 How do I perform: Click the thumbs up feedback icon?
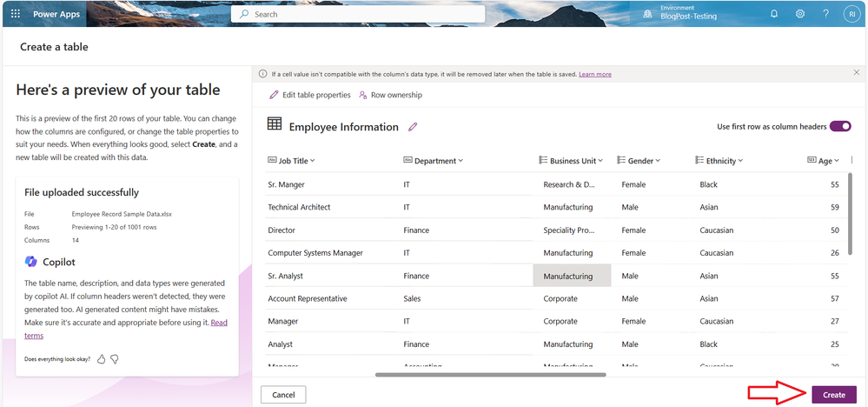pyautogui.click(x=102, y=359)
